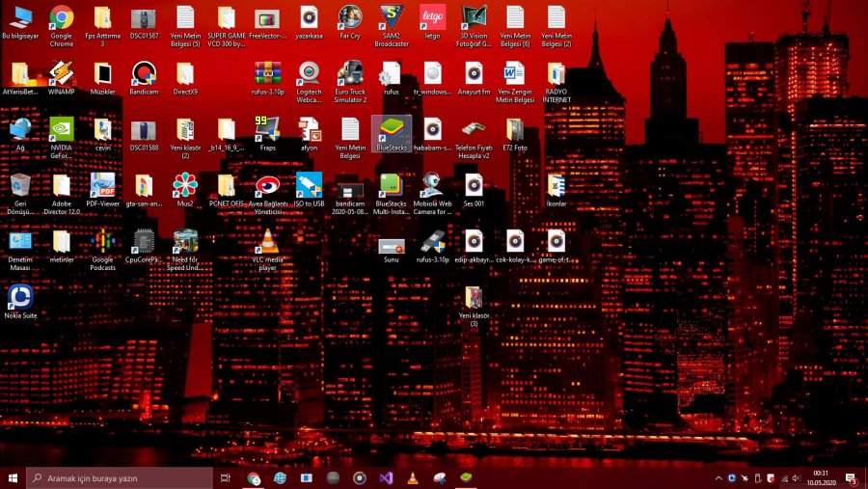Select the Ağ network icon
Viewport: 868px width, 489px height.
[x=20, y=134]
